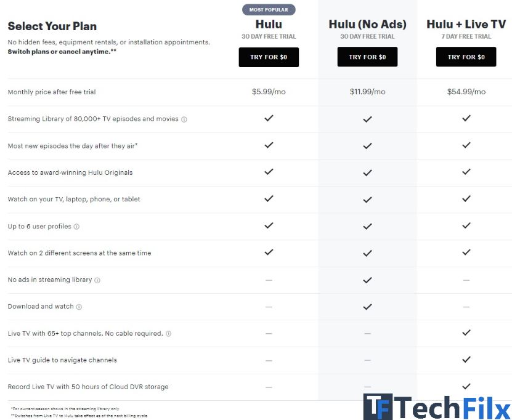Start Hulu plan with TRY FOR $0

(x=269, y=57)
